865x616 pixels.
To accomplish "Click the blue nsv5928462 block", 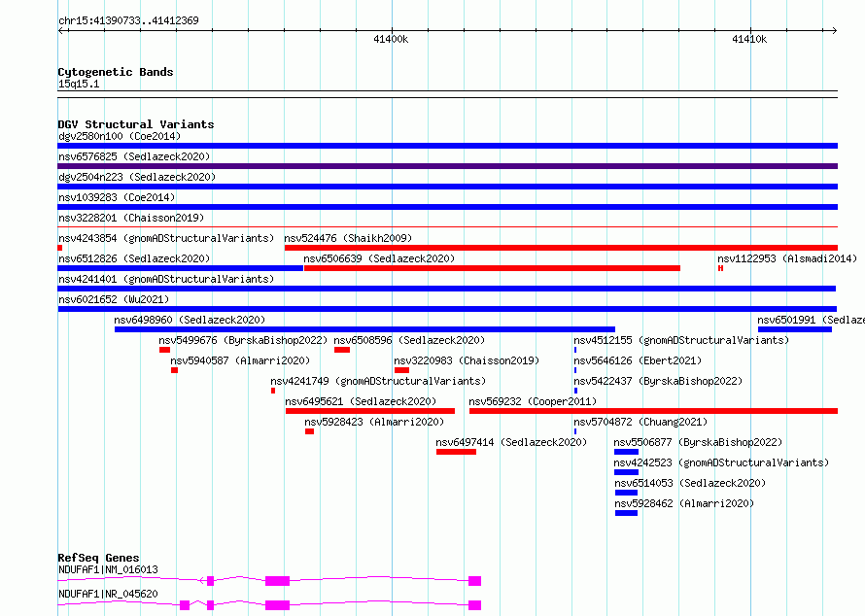I will pyautogui.click(x=626, y=513).
